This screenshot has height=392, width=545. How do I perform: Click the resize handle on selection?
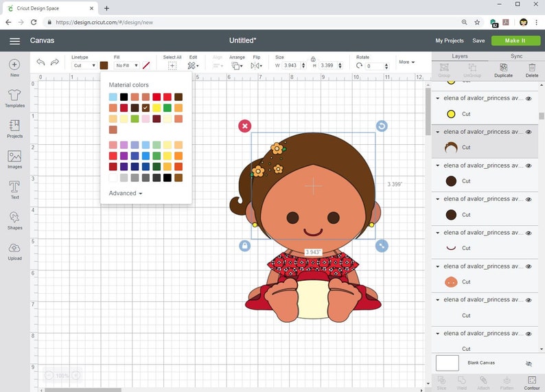pyautogui.click(x=382, y=246)
